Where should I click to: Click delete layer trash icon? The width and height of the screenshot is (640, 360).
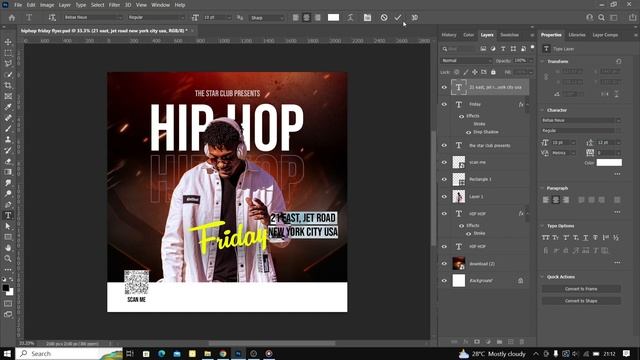pos(522,342)
